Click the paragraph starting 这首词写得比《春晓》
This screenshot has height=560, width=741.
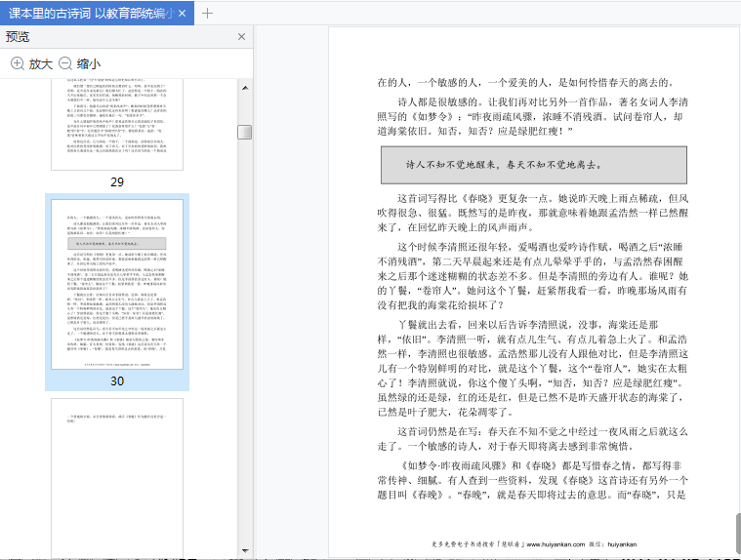pos(533,213)
